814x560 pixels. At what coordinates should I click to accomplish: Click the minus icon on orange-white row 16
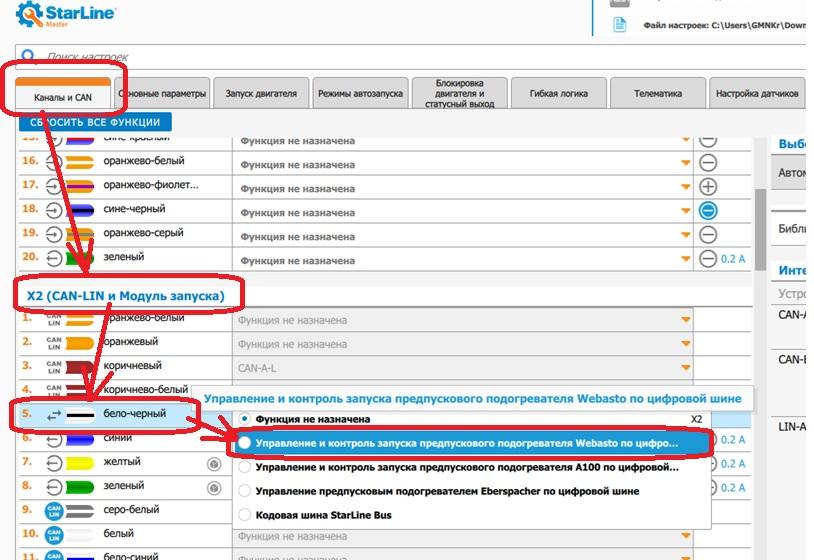click(708, 163)
